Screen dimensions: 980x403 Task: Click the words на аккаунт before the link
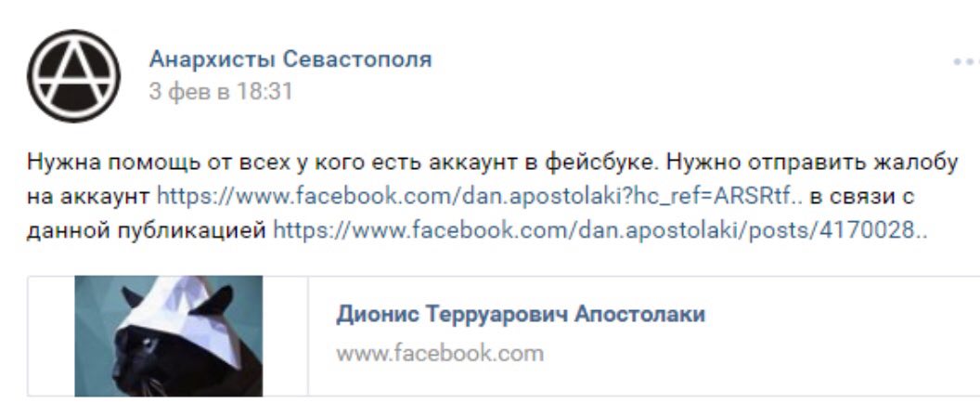(x=87, y=197)
